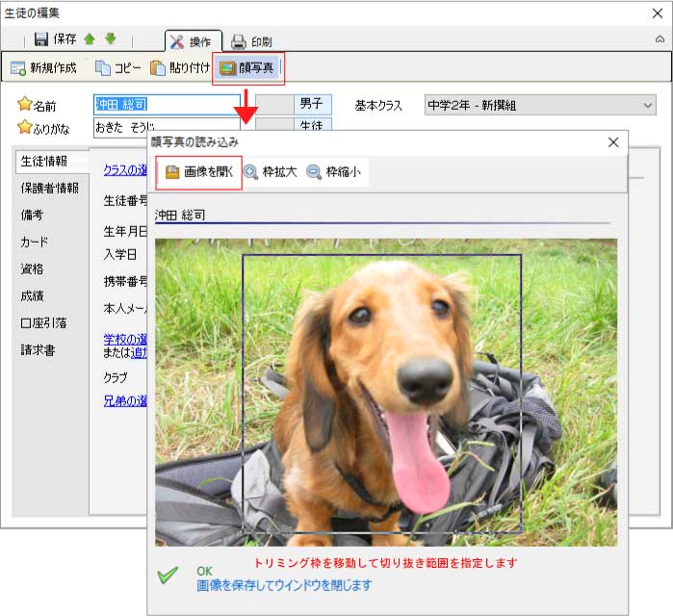Click the クラスの選 link

point(125,169)
